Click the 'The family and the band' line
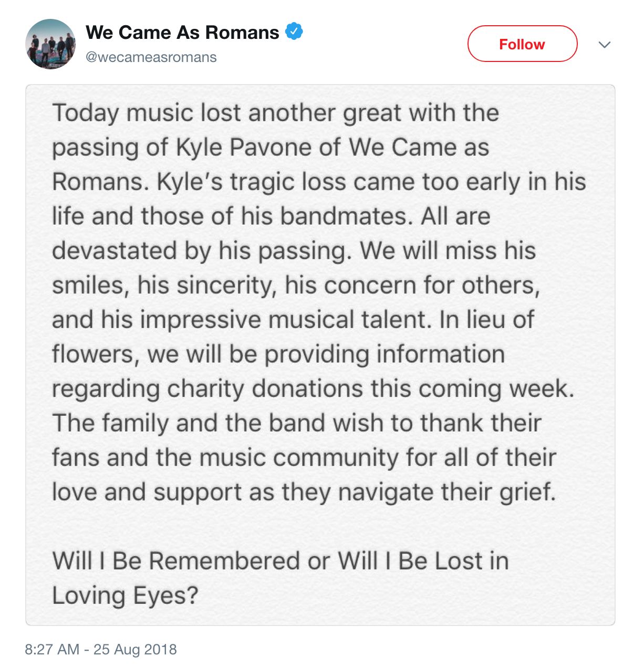 point(297,423)
